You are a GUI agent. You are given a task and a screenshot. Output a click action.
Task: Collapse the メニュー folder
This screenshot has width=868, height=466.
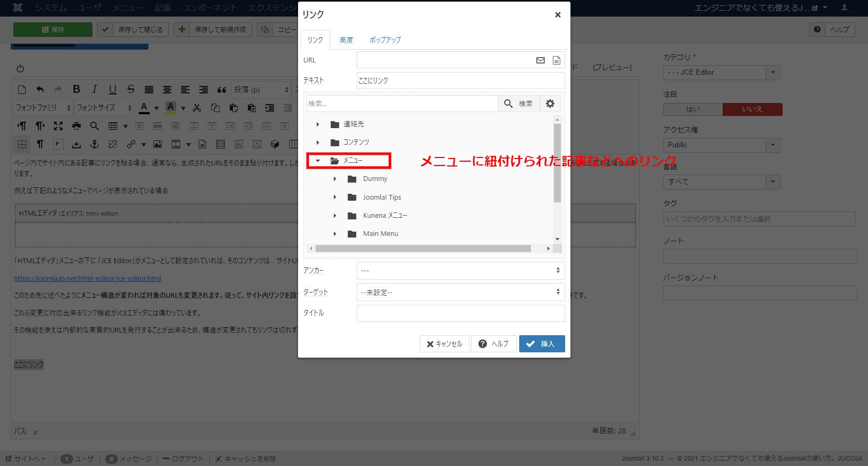tap(318, 161)
